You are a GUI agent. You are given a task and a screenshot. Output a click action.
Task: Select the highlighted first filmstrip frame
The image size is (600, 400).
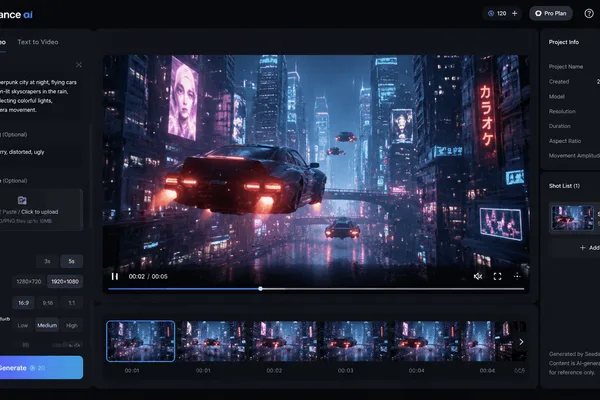pos(140,341)
